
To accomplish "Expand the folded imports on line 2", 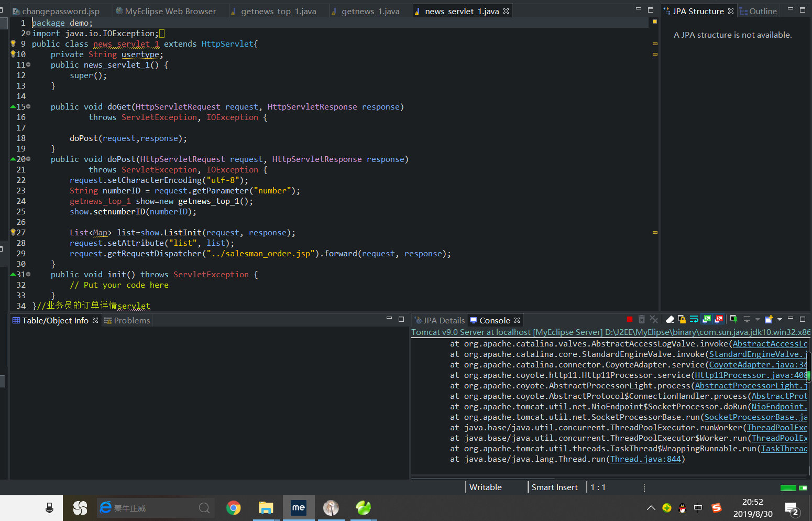I will (x=28, y=34).
